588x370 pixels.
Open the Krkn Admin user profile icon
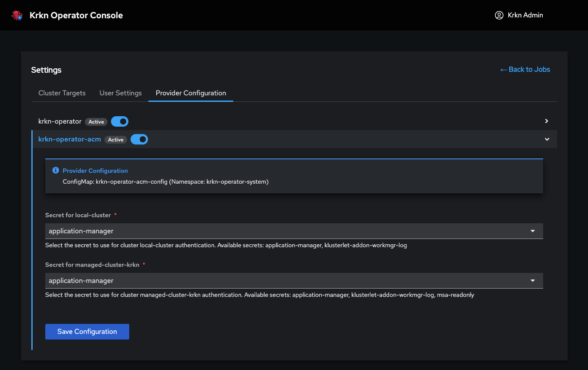coord(499,15)
